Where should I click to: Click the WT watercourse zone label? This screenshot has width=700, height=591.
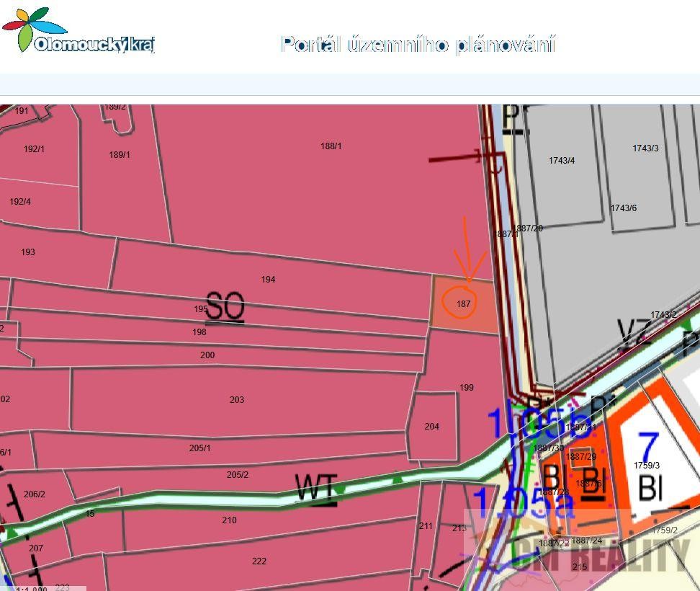(316, 490)
